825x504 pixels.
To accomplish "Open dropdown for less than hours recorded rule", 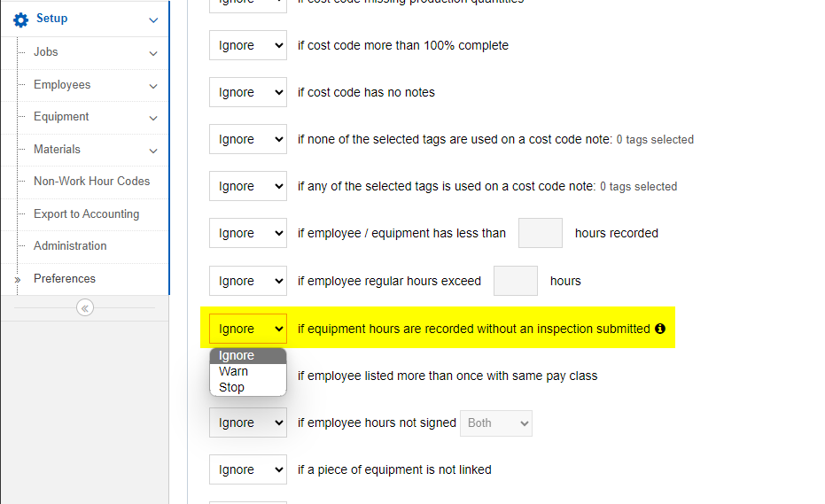I will pos(248,233).
